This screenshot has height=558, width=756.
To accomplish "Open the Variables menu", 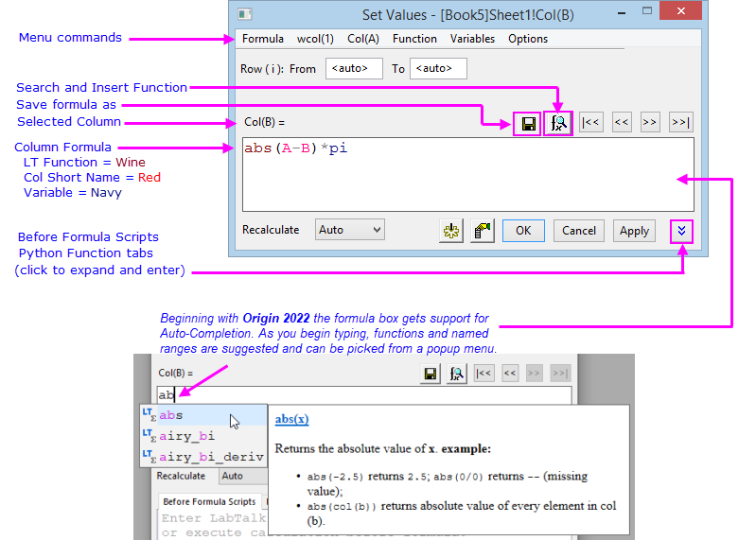I will pyautogui.click(x=472, y=39).
